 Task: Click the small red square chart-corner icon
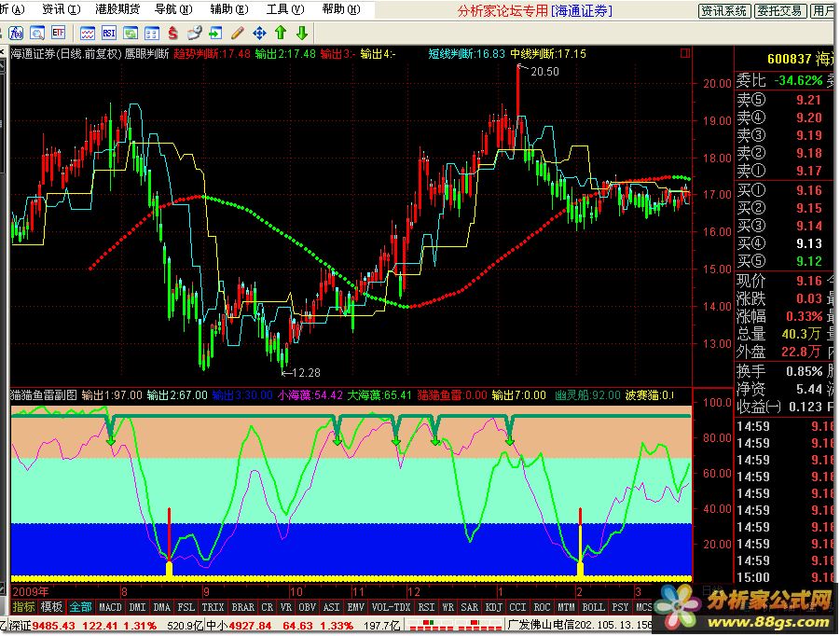[x=684, y=53]
